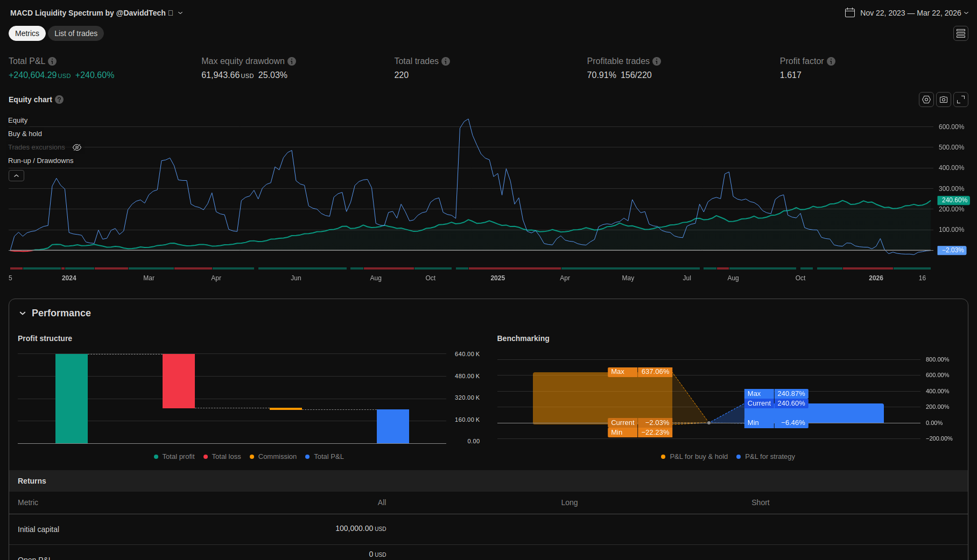This screenshot has height=560, width=977.
Task: Open the Equity chart help tooltip icon
Action: point(59,100)
